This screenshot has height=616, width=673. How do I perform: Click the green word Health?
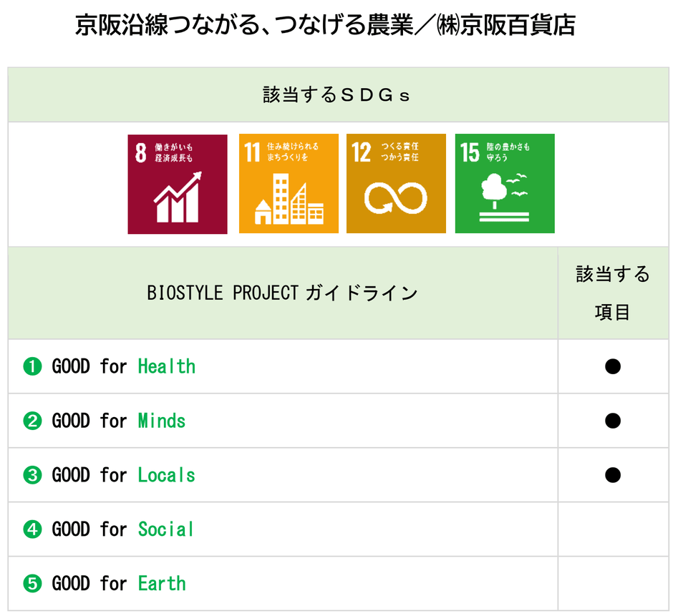(x=166, y=367)
